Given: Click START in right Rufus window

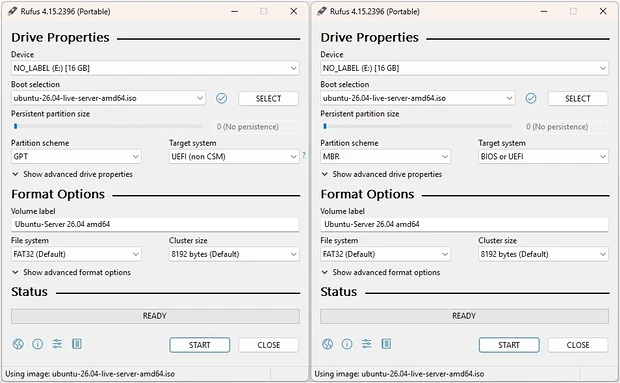Looking at the screenshot, I should coord(509,345).
